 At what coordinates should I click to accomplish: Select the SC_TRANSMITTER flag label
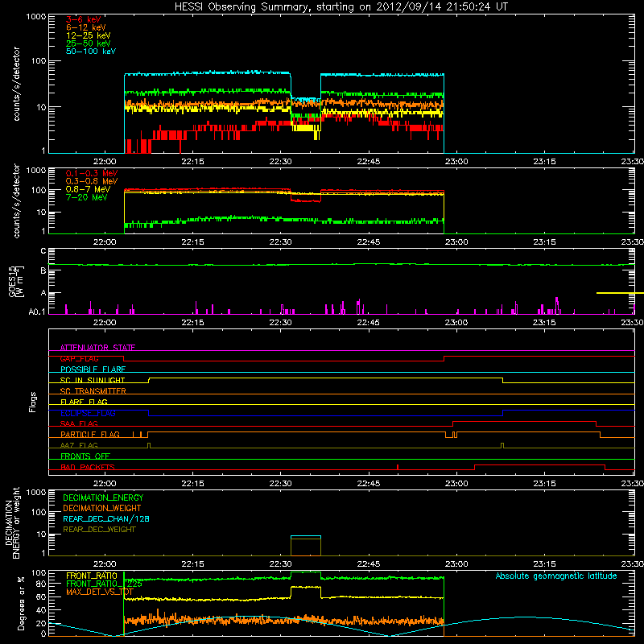[93, 391]
